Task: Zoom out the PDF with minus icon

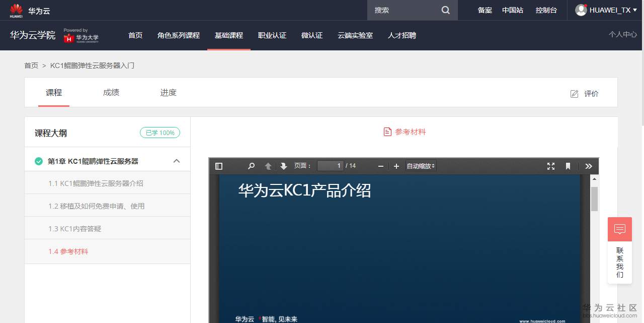Action: tap(381, 166)
